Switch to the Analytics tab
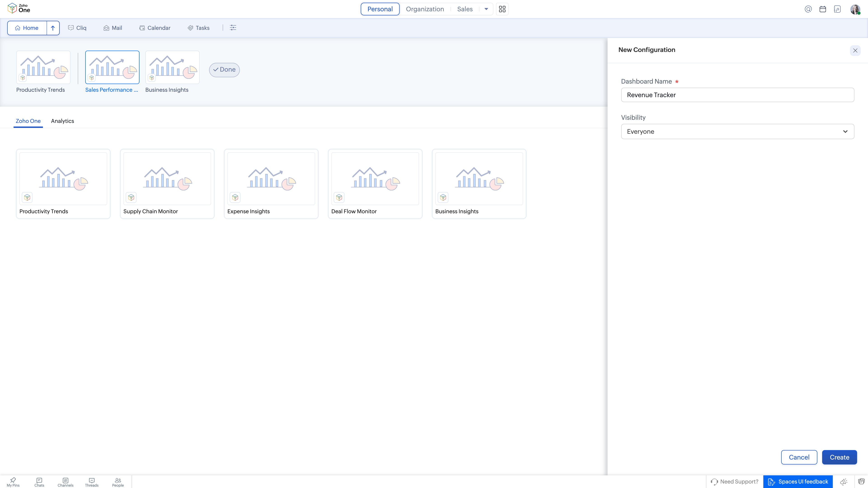This screenshot has width=868, height=488. click(62, 121)
